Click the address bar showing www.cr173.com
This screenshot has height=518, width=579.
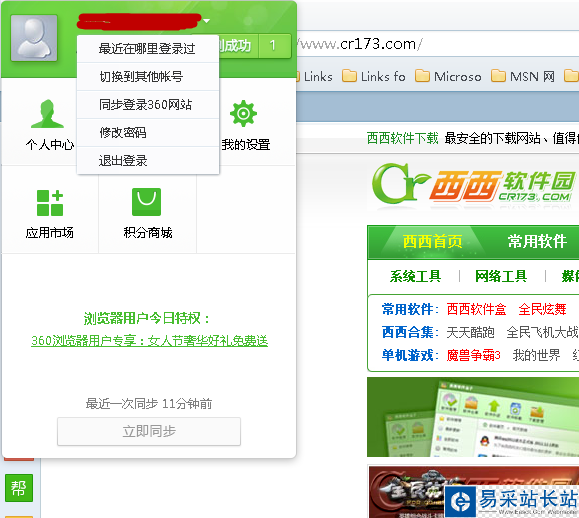437,44
